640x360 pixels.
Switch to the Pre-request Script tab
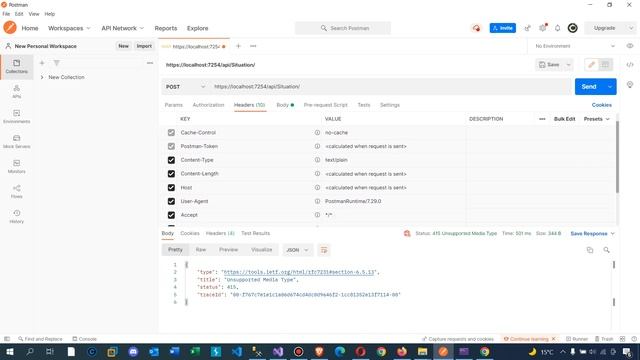[x=325, y=105]
